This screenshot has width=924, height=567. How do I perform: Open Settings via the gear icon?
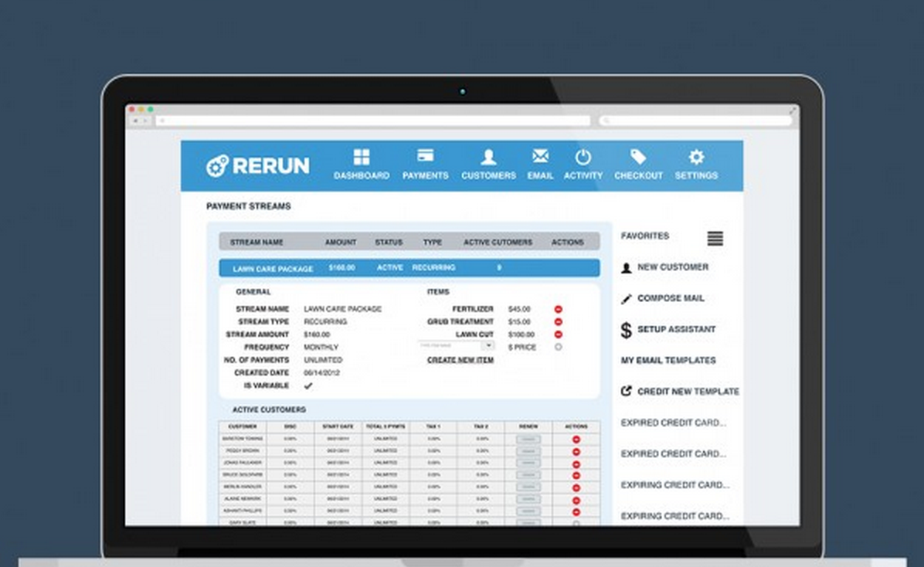click(x=696, y=163)
